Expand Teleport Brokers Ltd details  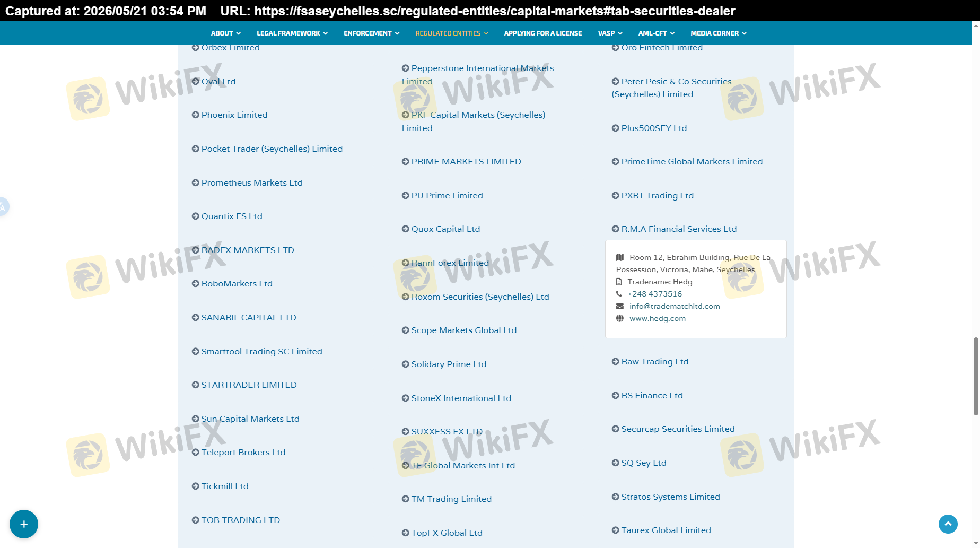coord(243,452)
